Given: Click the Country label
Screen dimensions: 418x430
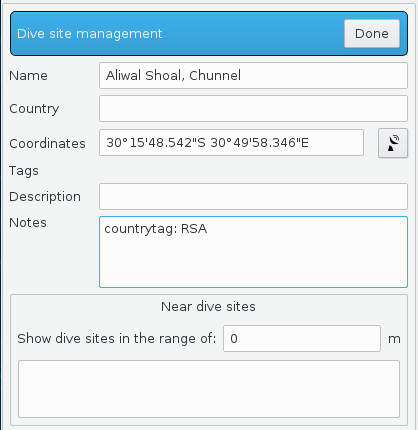Looking at the screenshot, I should [x=34, y=109].
